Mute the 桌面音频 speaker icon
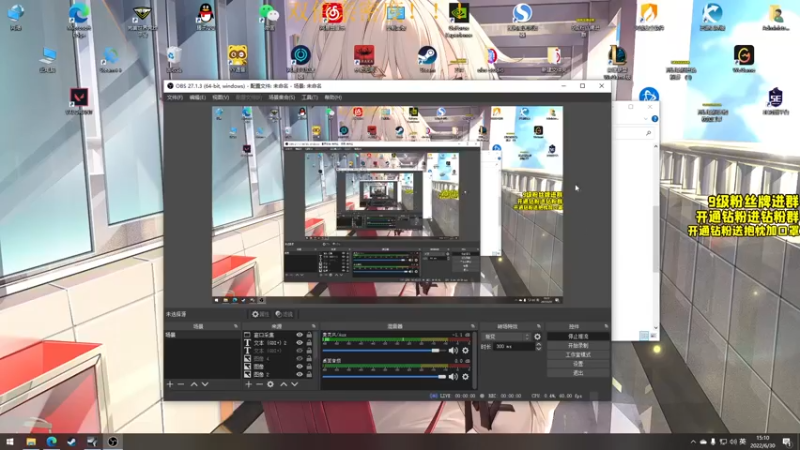Image resolution: width=800 pixels, height=450 pixels. point(453,377)
